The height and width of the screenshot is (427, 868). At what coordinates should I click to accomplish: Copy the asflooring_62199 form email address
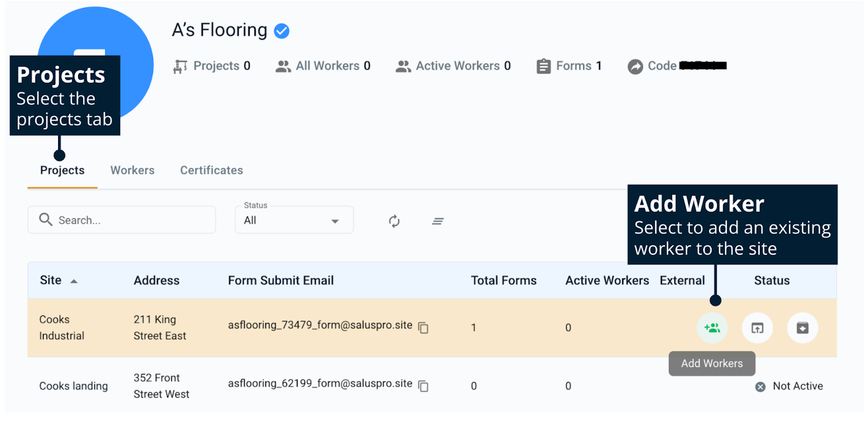point(424,386)
